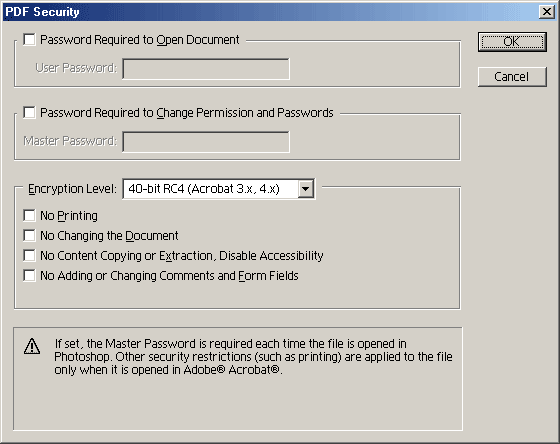
Task: Click the warning triangle icon
Action: pos(32,346)
